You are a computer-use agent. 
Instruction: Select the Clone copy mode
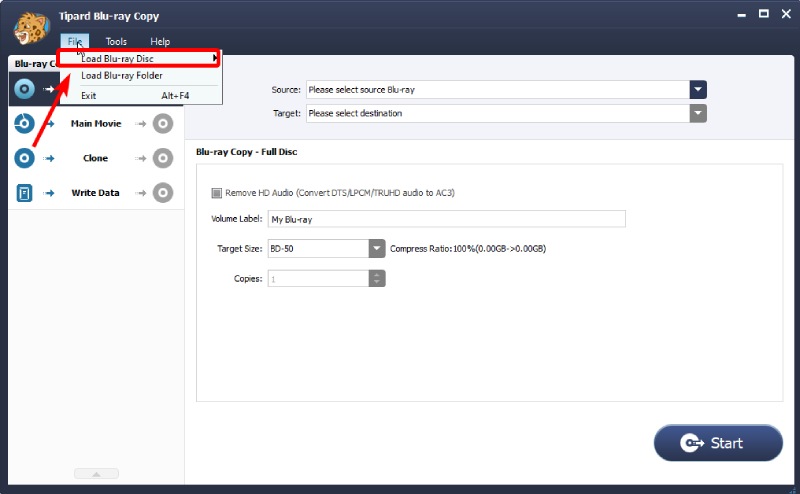[x=95, y=158]
